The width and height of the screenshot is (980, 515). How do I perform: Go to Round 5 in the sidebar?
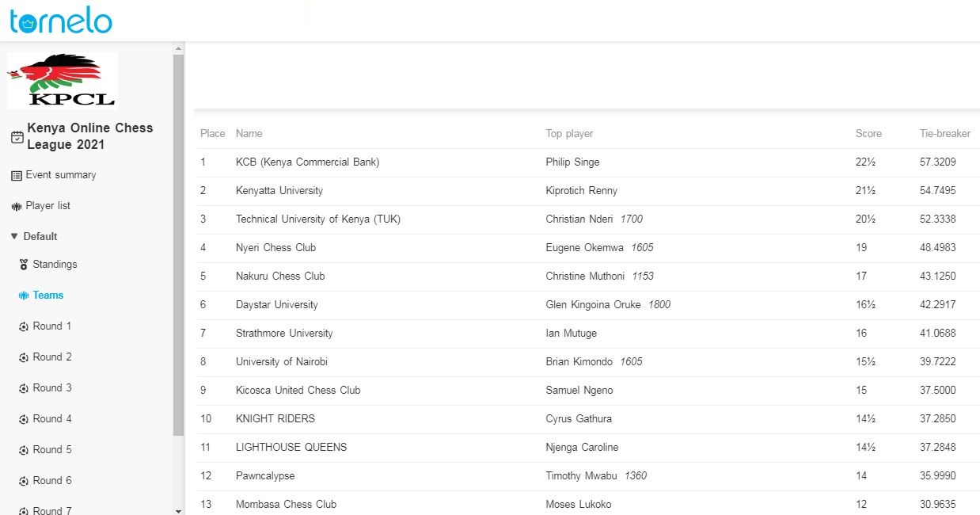(52, 450)
